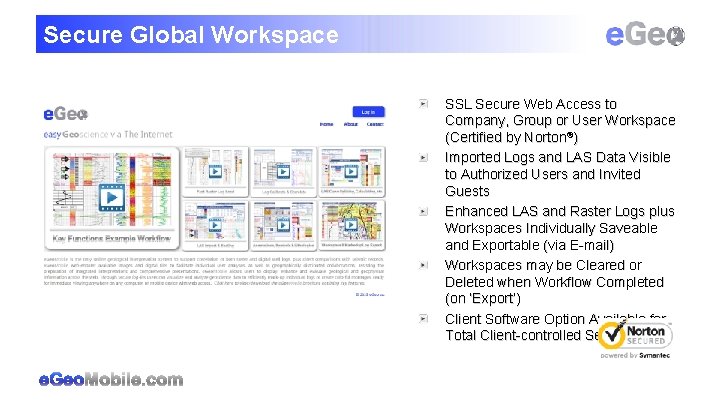The image size is (720, 405).
Task: Click the bullet icon beside Client Software Option
Action: [423, 318]
